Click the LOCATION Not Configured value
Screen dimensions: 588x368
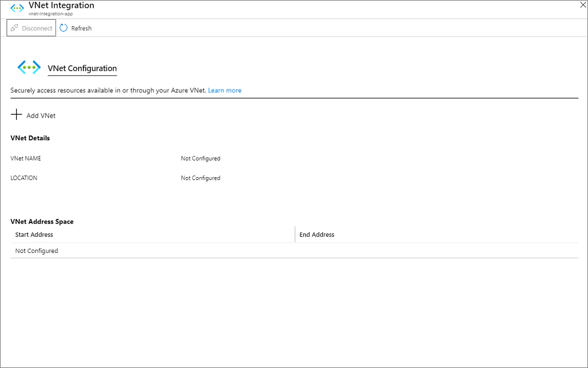click(x=201, y=178)
